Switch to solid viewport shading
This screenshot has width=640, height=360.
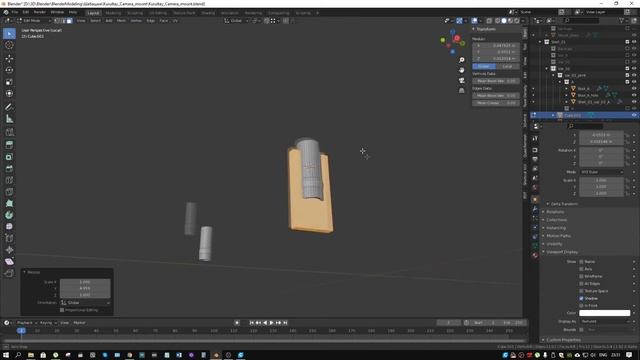(504, 20)
